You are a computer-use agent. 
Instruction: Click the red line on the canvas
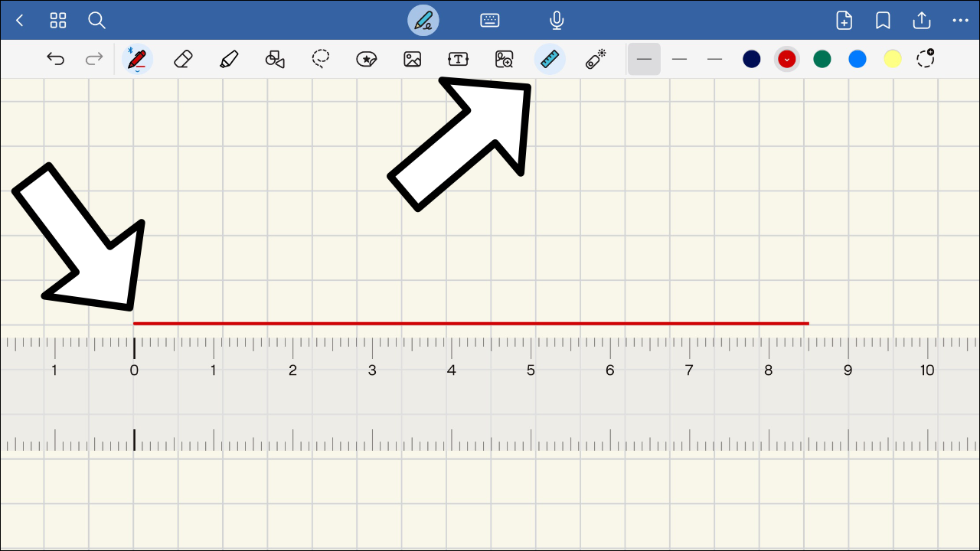point(471,323)
